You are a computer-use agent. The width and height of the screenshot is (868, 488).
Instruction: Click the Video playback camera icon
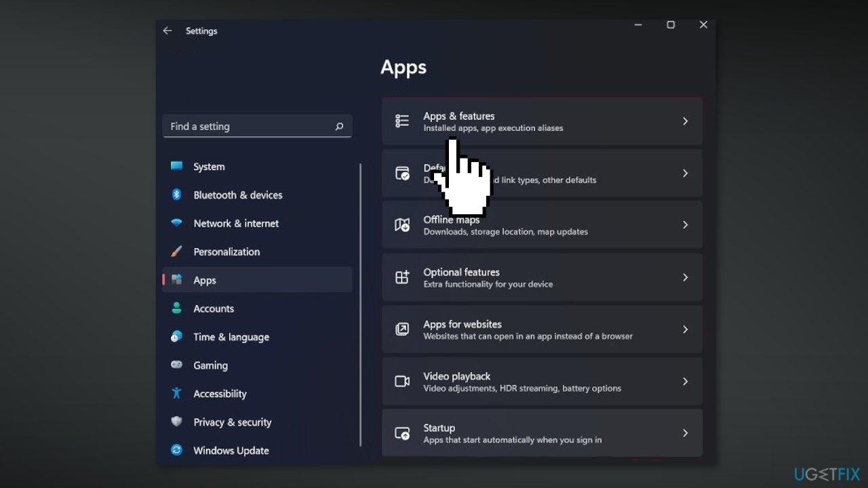point(402,382)
